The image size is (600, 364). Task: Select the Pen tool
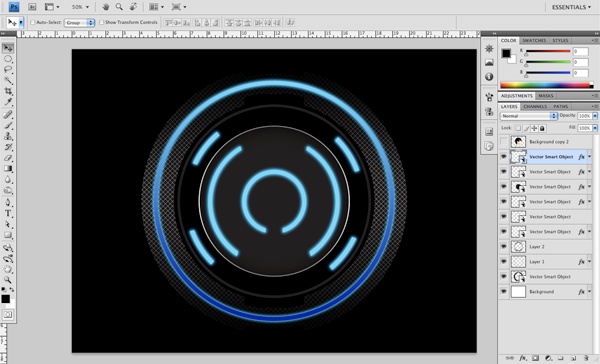coord(8,202)
